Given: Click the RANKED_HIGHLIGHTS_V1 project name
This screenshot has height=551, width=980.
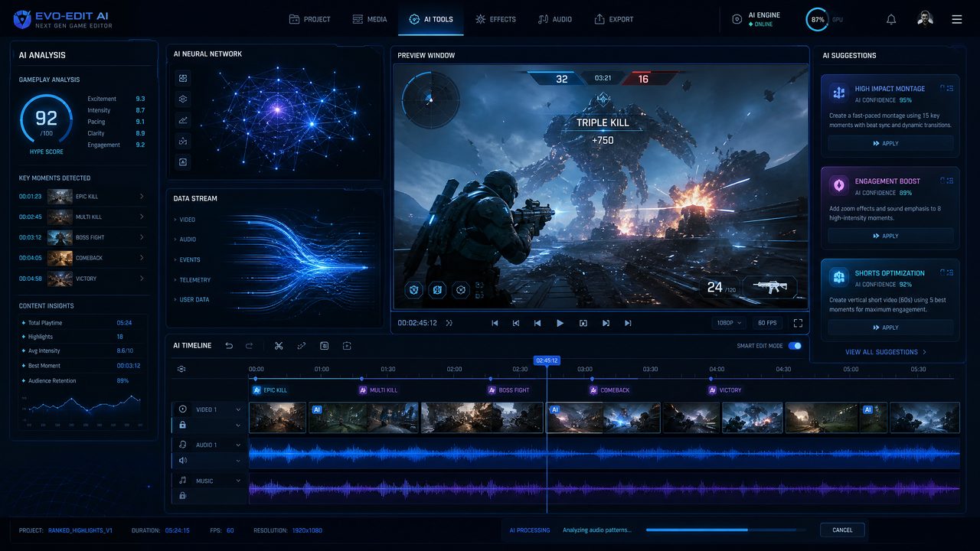Looking at the screenshot, I should [x=80, y=530].
